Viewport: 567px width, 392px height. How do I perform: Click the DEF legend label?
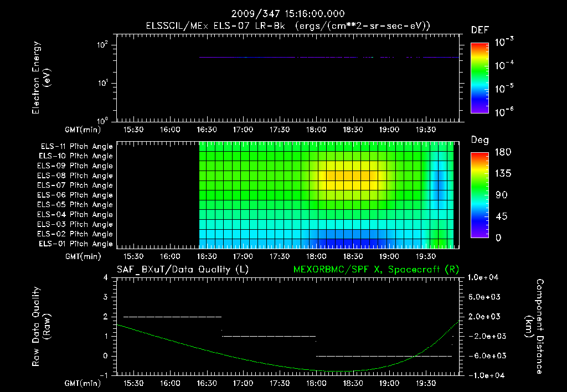coord(480,30)
